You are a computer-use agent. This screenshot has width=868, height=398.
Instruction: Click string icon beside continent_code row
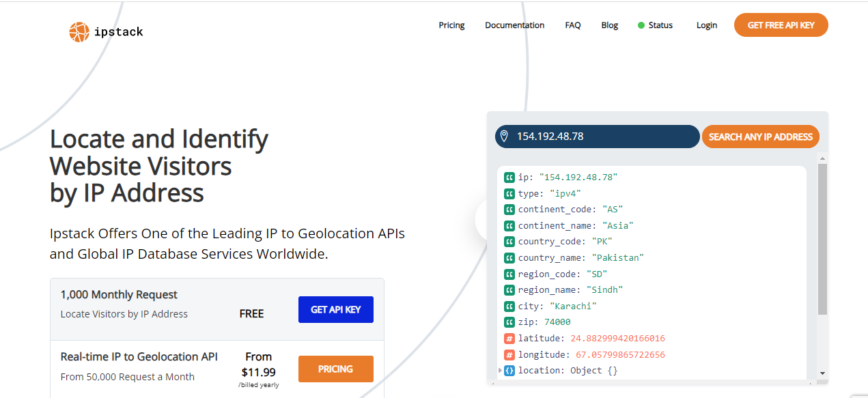click(x=509, y=210)
